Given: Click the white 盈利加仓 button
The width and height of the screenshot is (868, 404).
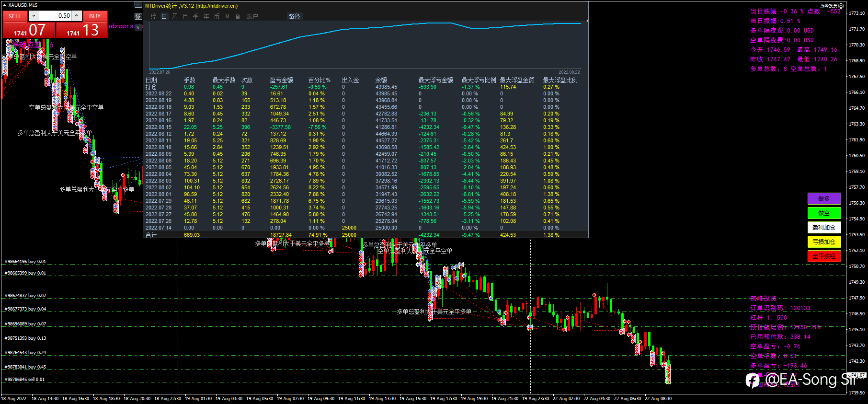Looking at the screenshot, I should click(x=824, y=228).
